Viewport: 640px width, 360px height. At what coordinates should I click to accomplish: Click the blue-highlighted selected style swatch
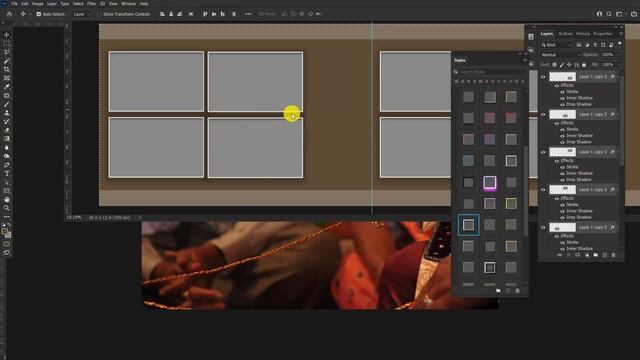point(469,225)
